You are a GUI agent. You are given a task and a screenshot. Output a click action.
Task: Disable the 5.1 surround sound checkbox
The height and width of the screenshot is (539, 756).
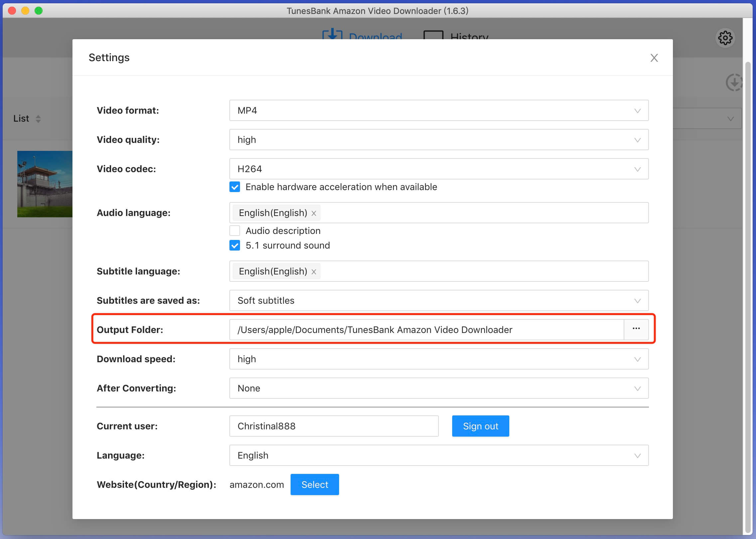point(235,245)
